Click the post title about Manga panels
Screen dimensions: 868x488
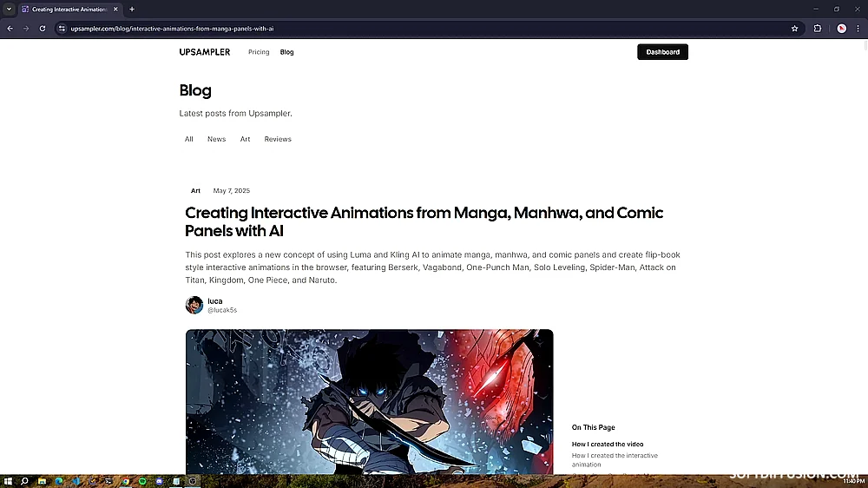[x=424, y=221]
